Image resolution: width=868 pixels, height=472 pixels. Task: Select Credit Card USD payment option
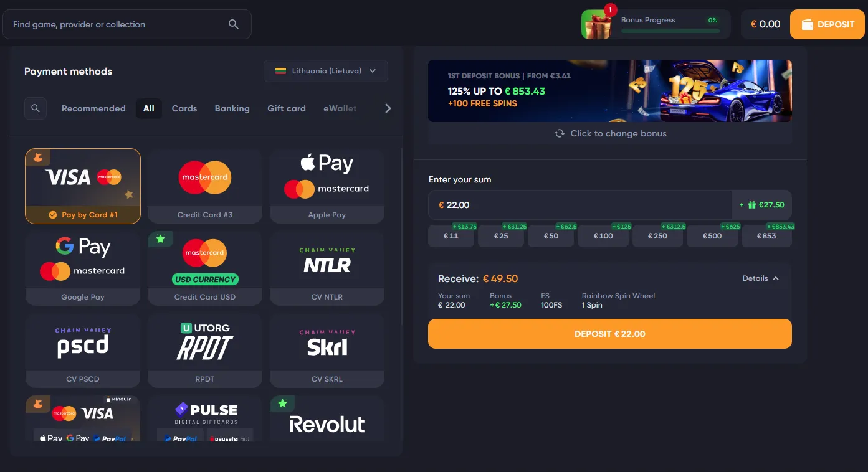(x=205, y=268)
